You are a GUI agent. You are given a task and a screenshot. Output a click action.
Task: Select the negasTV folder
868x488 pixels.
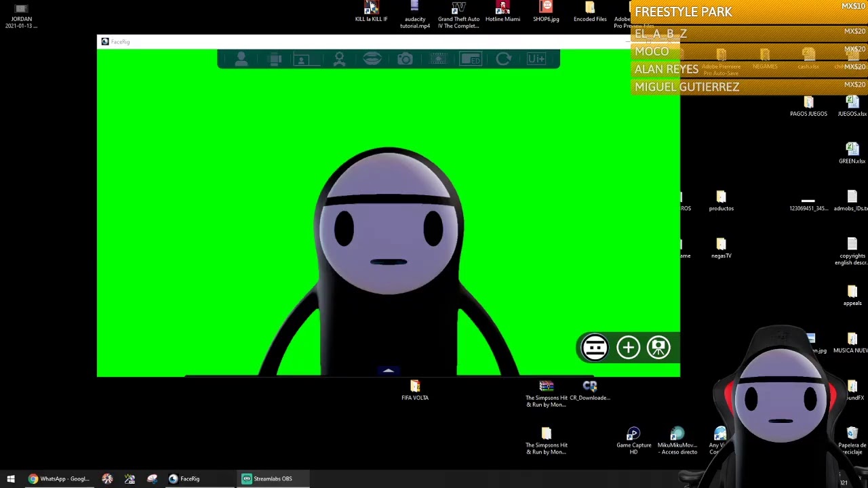pos(721,249)
